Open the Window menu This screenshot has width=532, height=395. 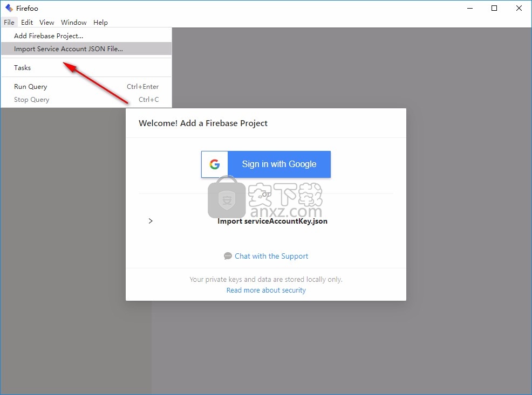(73, 22)
